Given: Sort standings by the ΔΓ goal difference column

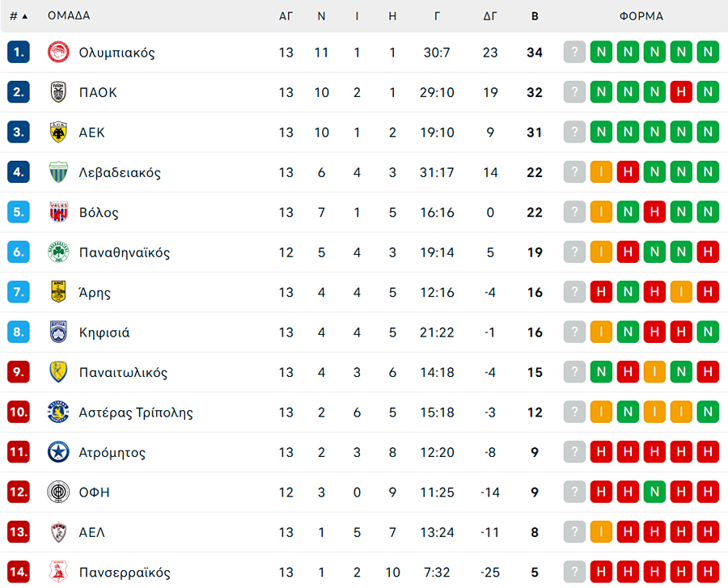Looking at the screenshot, I should coord(490,16).
